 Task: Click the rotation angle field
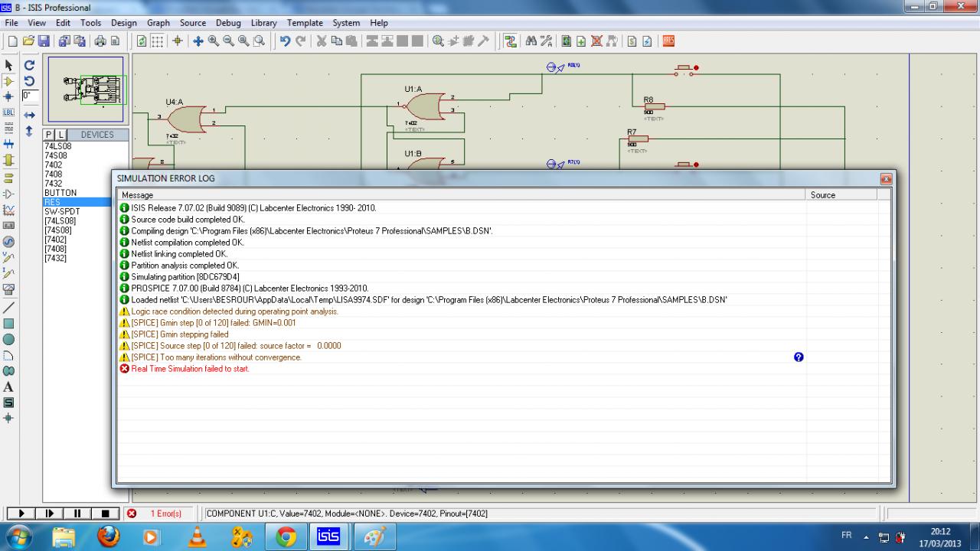pos(30,96)
